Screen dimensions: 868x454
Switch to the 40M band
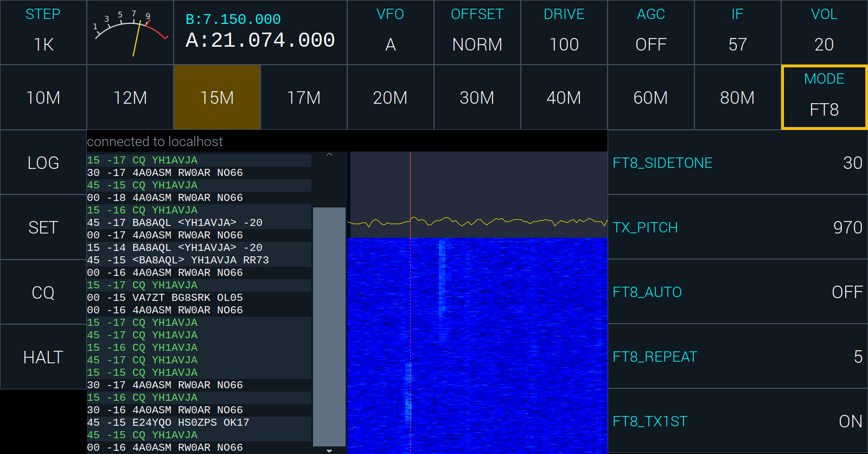[x=564, y=97]
